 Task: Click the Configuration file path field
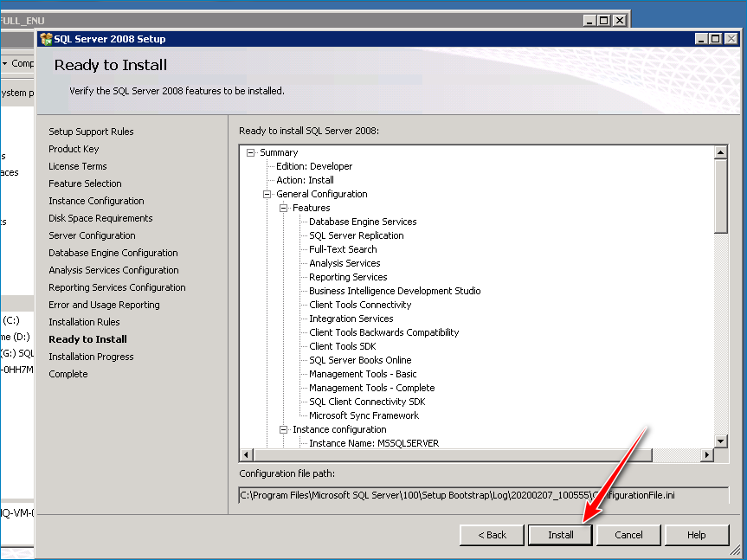[484, 495]
